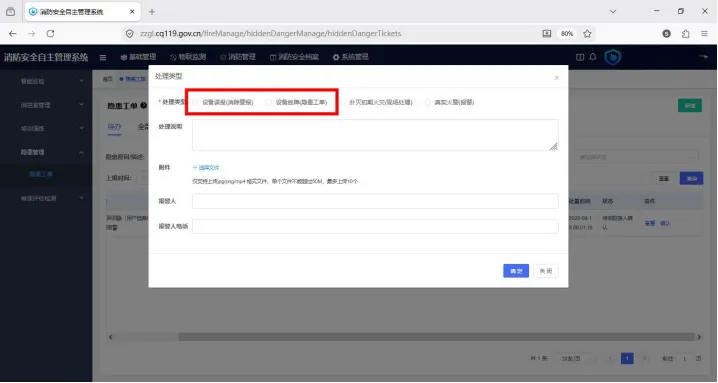The height and width of the screenshot is (383, 718).
Task: Click the 查看 link in the table row
Action: tap(650, 224)
